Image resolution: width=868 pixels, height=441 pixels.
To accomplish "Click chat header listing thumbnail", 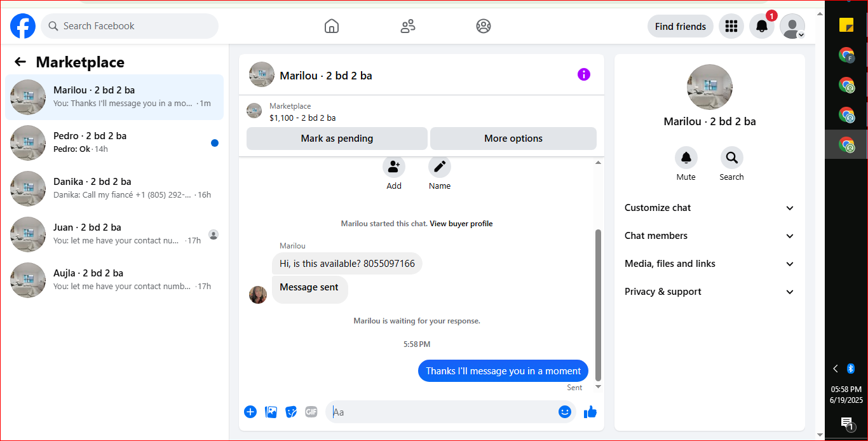I will click(262, 74).
